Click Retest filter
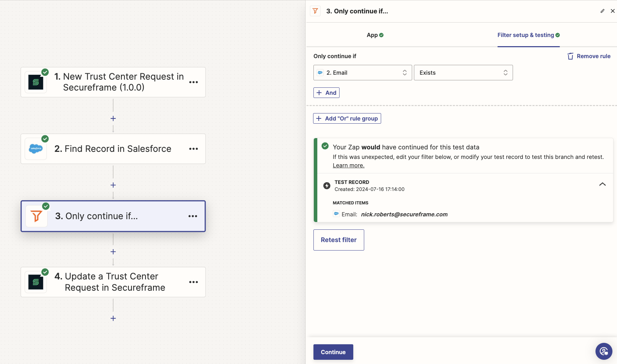The height and width of the screenshot is (364, 617). (339, 240)
